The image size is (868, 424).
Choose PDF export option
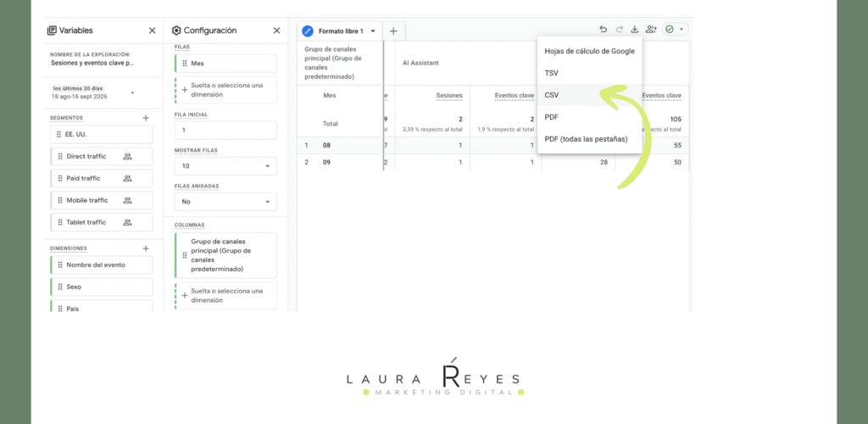tap(590, 117)
